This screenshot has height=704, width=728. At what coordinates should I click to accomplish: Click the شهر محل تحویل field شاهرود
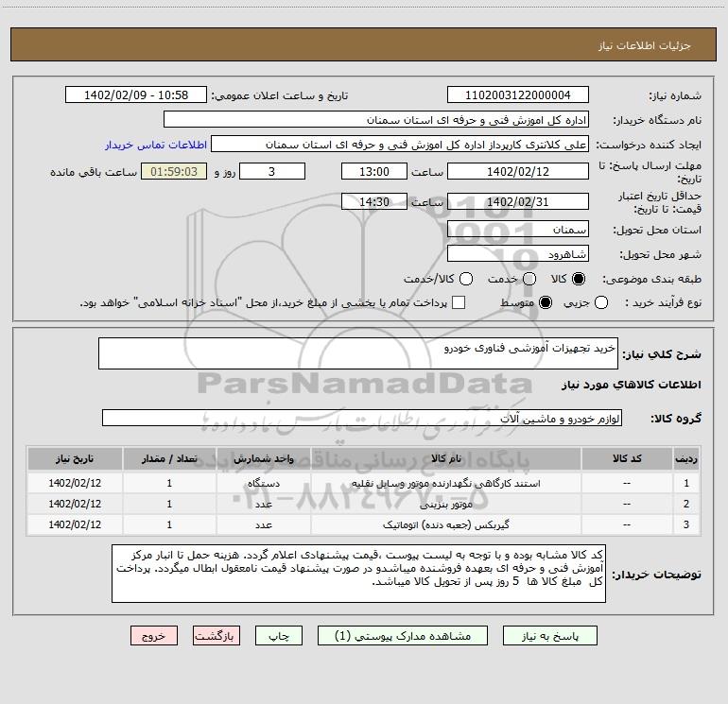pos(518,254)
